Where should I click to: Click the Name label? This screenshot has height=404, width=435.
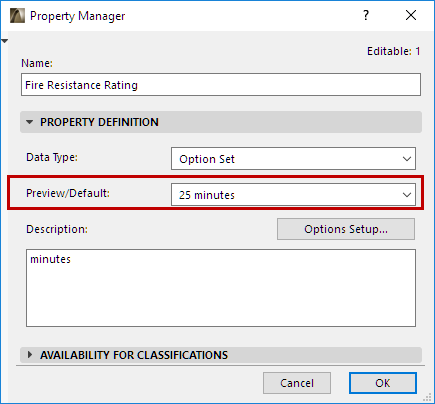coord(37,63)
